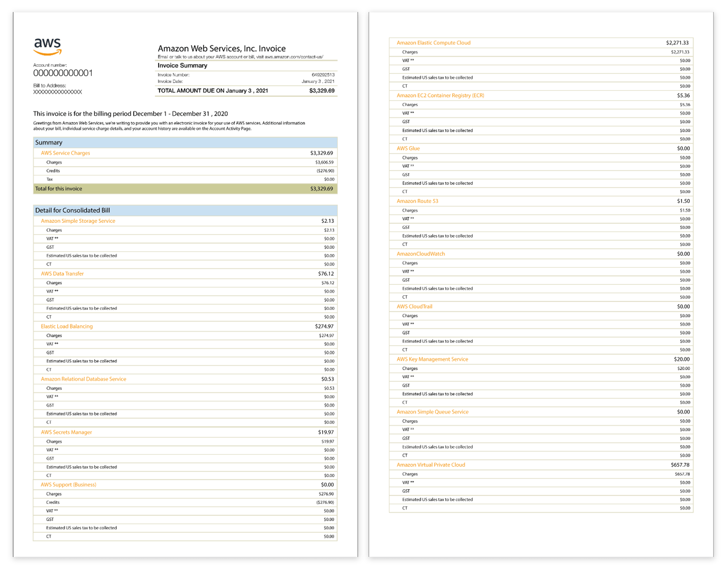This screenshot has width=728, height=569.
Task: Open the Amazon Simple Storage Service entry
Action: point(78,221)
